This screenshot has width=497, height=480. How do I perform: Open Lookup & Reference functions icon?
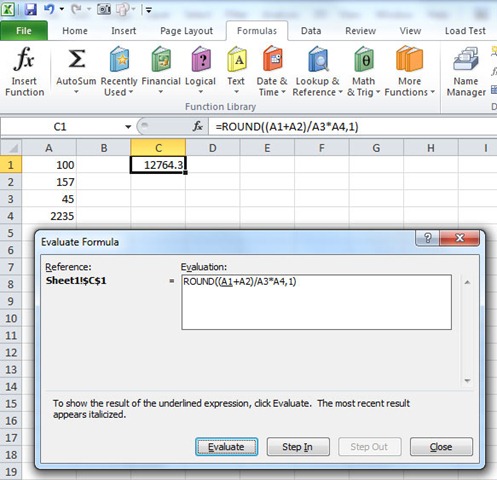pos(318,59)
